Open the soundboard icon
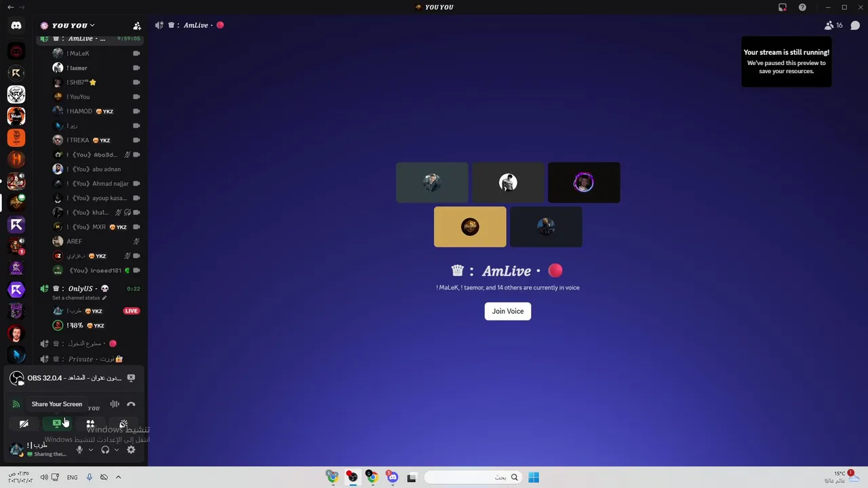 click(x=123, y=424)
